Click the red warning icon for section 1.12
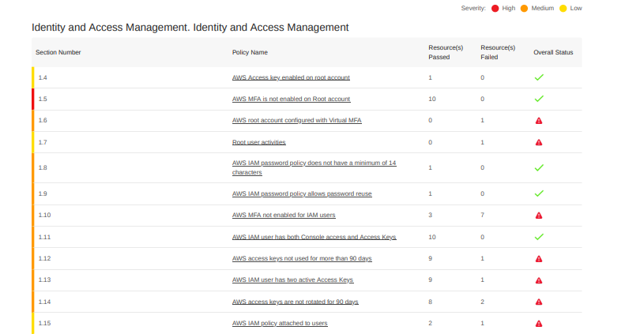644x334 pixels. [x=539, y=259]
